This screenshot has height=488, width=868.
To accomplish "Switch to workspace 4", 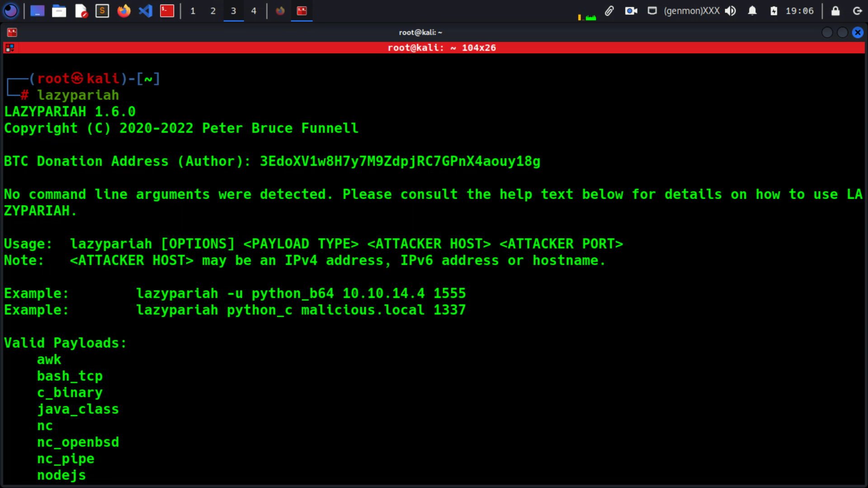I will (254, 10).
